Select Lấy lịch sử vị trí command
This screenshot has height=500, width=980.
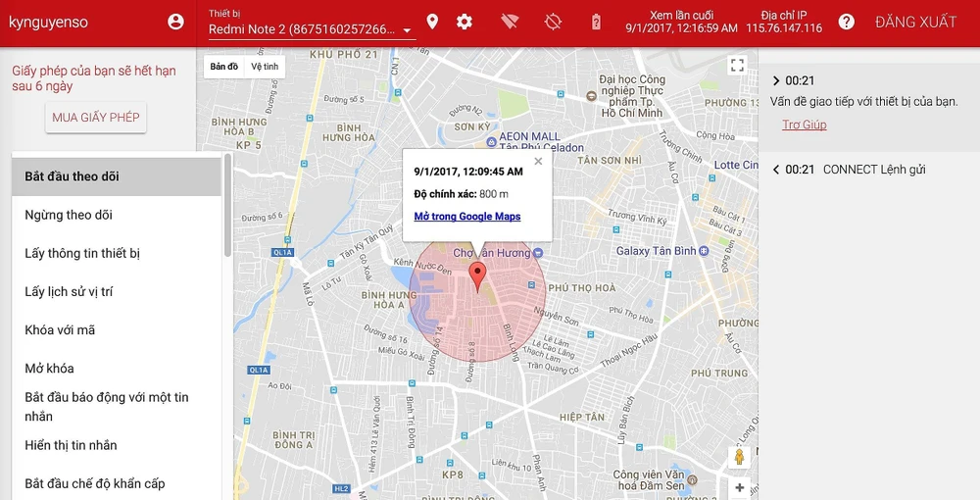click(117, 292)
